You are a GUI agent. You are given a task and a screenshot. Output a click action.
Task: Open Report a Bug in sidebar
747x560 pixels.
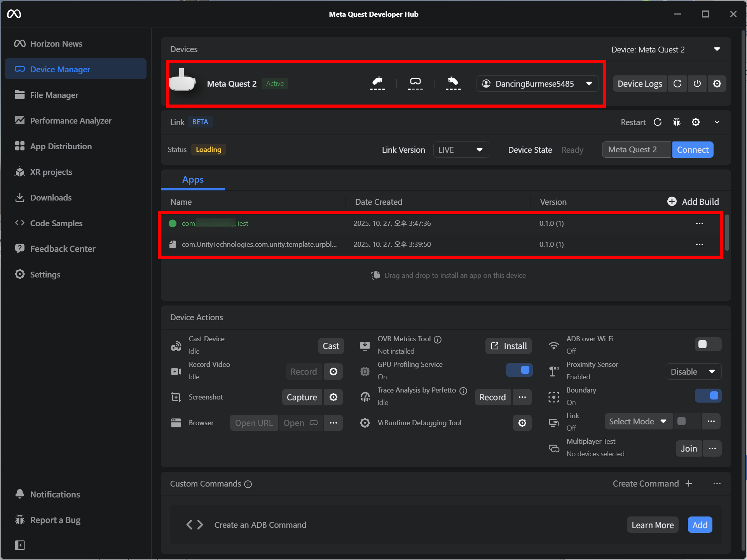coord(75,520)
